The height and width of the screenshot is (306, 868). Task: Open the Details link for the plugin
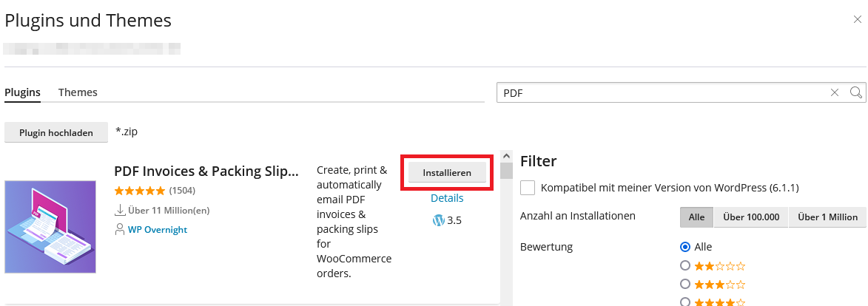click(x=447, y=198)
